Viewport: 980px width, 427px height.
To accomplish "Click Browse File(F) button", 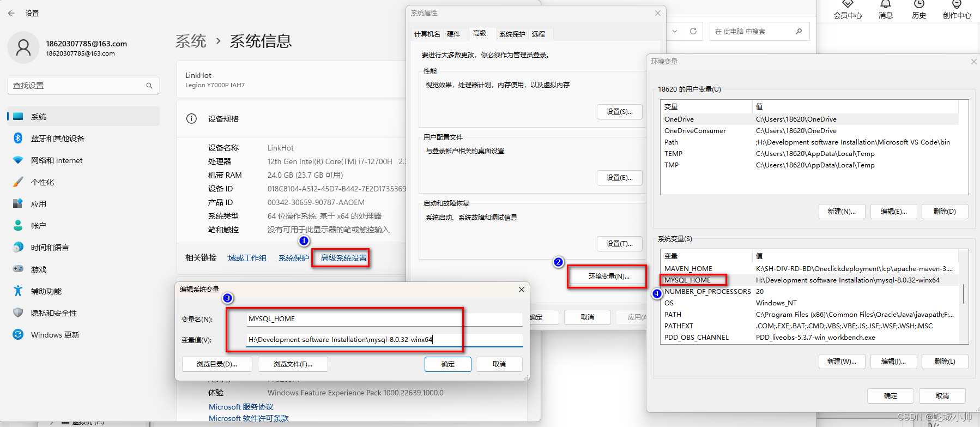I will [293, 364].
